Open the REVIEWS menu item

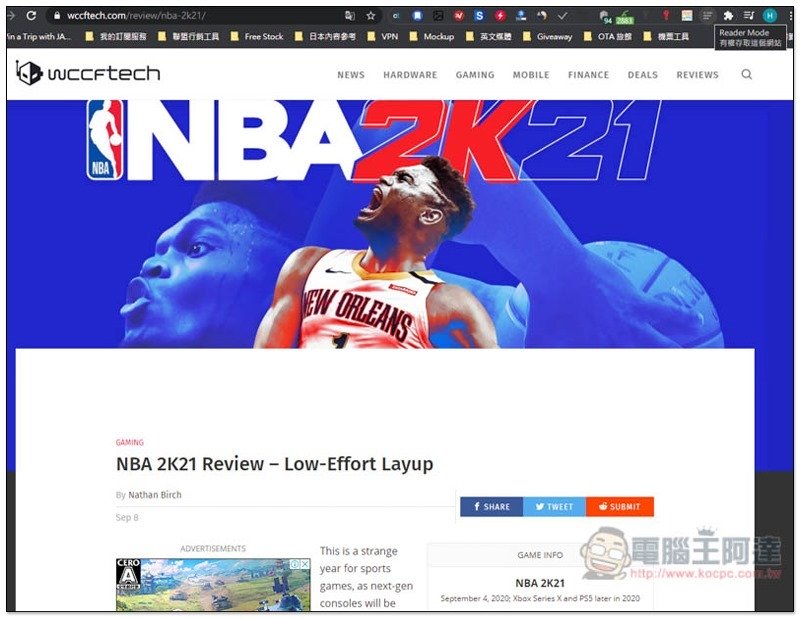click(697, 75)
